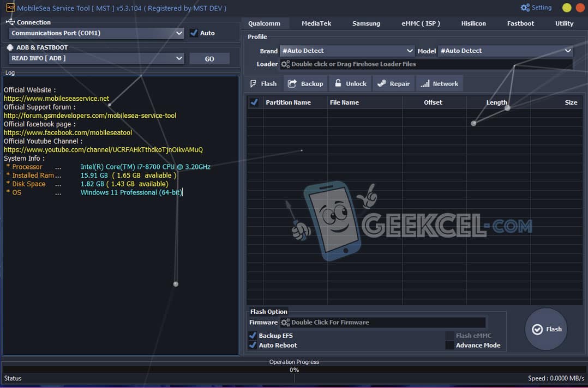Click the Loader firehose file field
The width and height of the screenshot is (588, 388).
(x=427, y=64)
